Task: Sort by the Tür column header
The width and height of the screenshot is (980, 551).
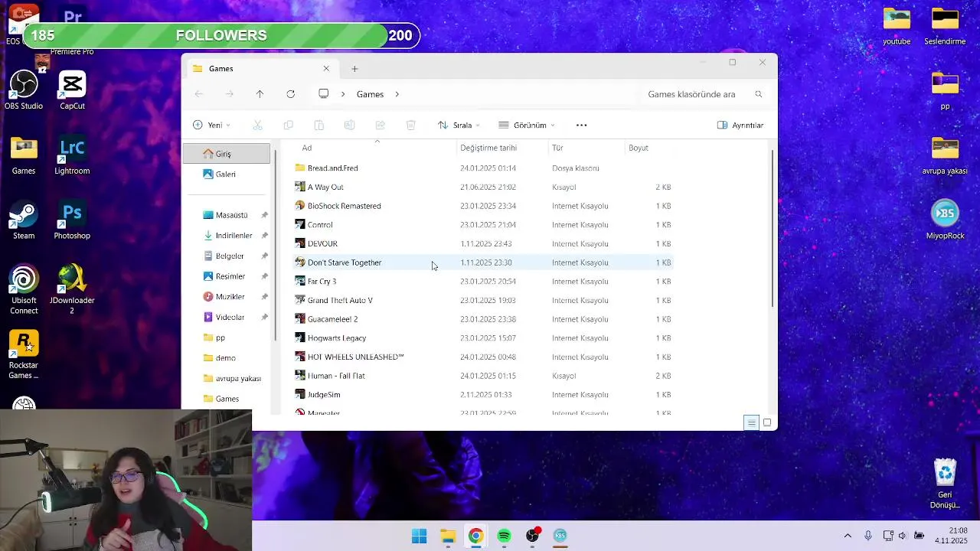Action: (586, 148)
